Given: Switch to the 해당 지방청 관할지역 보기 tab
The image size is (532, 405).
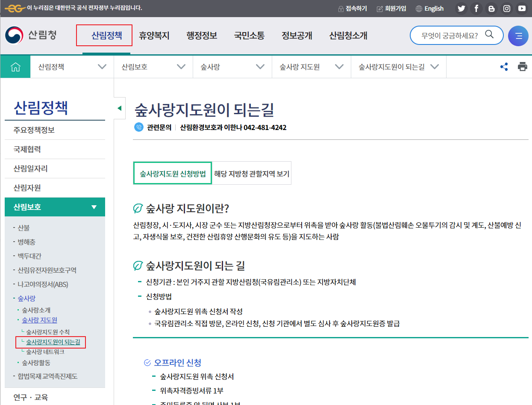Looking at the screenshot, I should pos(251,173).
